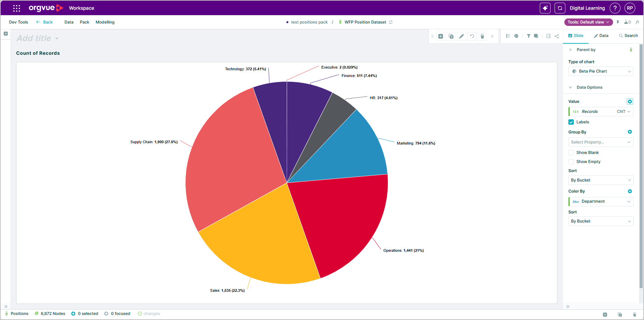644x320 pixels.
Task: Click the export arrow icon
Action: click(549, 36)
